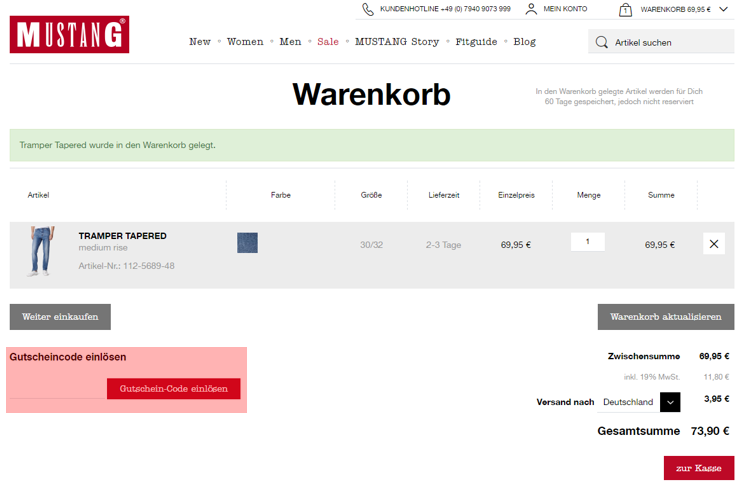740x486 pixels.
Task: Click the Gutschein-Code einlösen button
Action: click(x=173, y=388)
